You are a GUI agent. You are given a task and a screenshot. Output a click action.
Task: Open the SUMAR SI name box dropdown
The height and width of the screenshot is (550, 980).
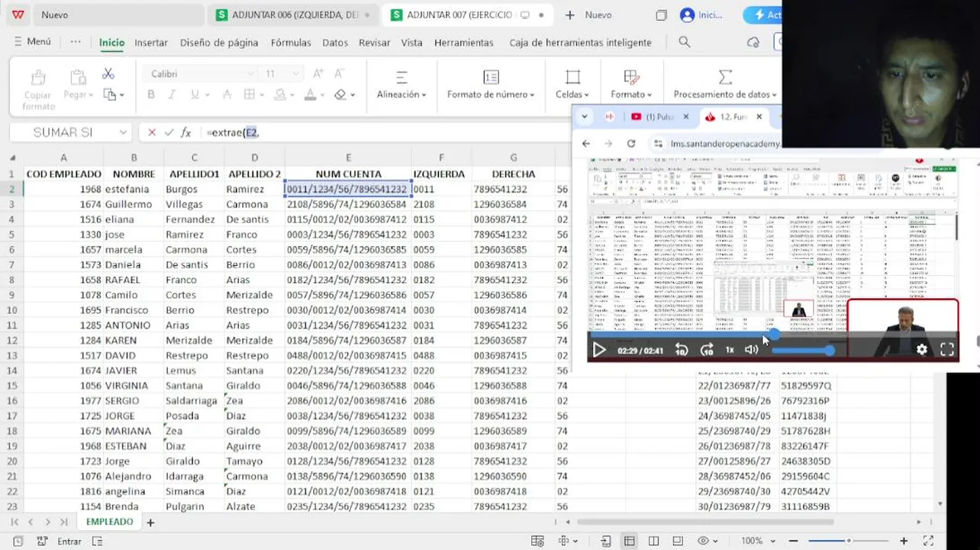123,133
